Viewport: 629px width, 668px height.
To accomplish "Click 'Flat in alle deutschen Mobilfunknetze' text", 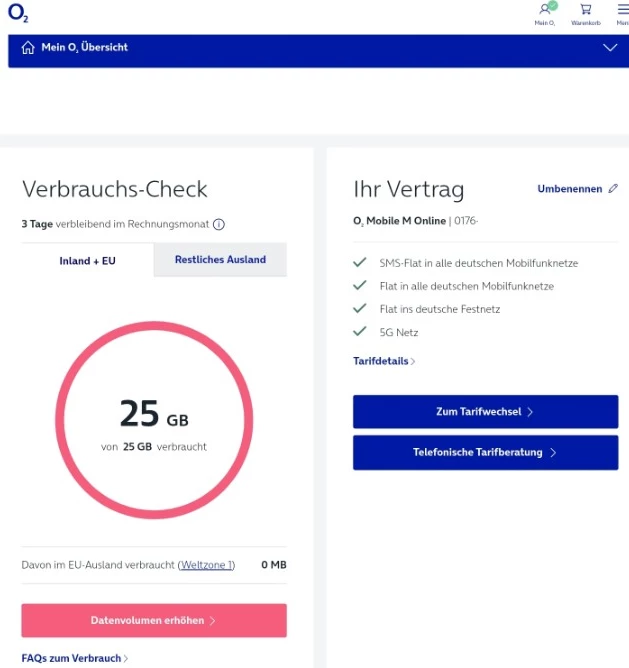I will (x=467, y=286).
